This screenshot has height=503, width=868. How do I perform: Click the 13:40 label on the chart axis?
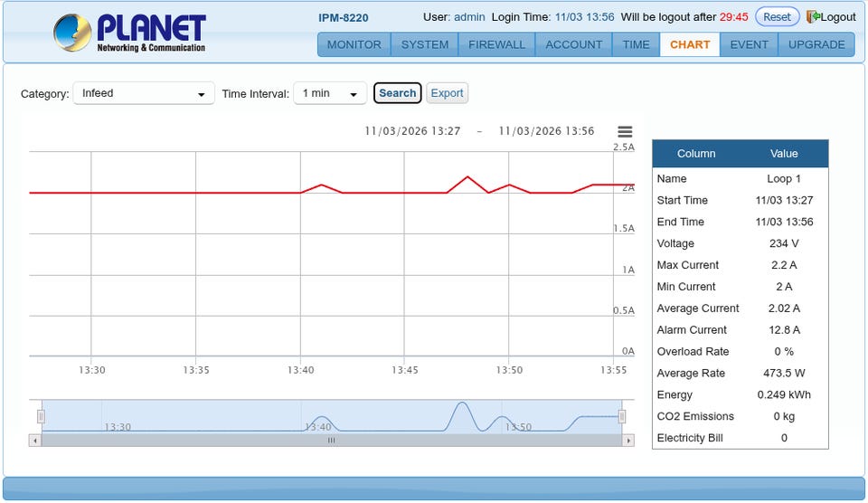[x=300, y=370]
